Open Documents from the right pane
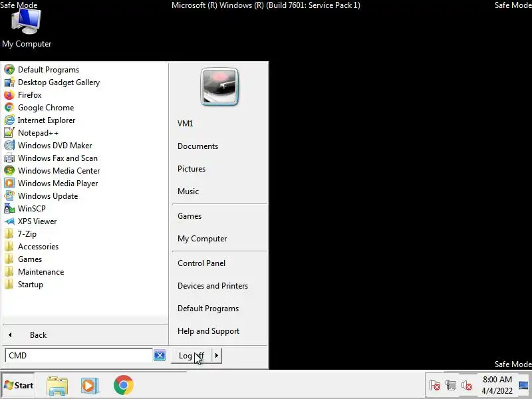Viewport: 532px width, 399px height. [198, 146]
